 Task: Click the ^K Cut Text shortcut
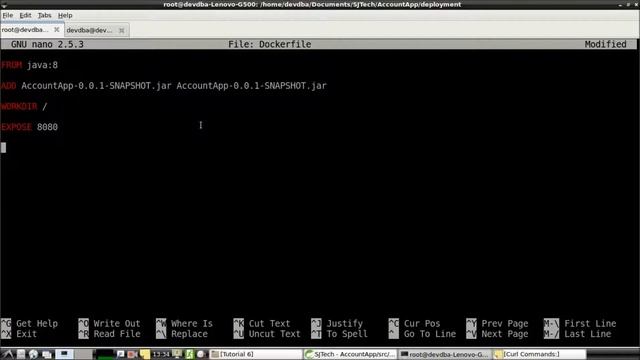tap(262, 323)
